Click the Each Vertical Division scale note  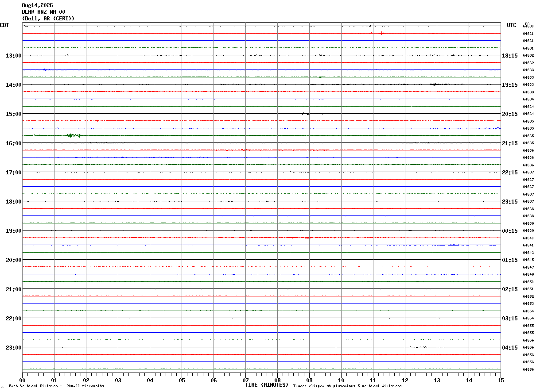point(56,386)
